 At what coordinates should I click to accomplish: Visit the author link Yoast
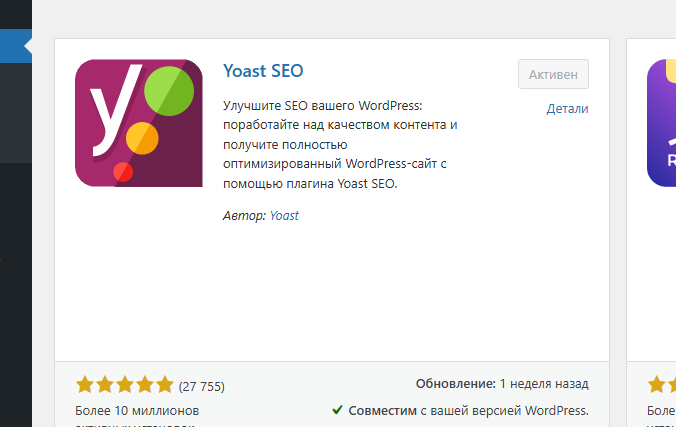[x=284, y=215]
